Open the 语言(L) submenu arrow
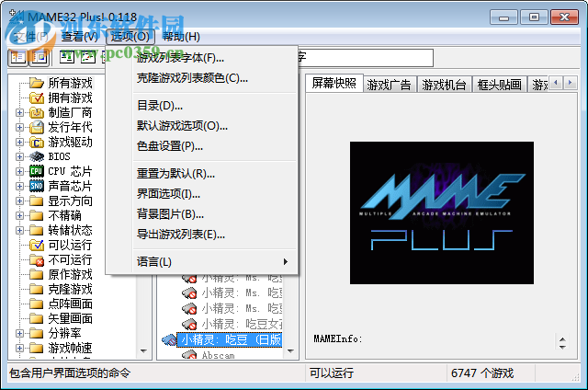588x390 pixels. 286,261
